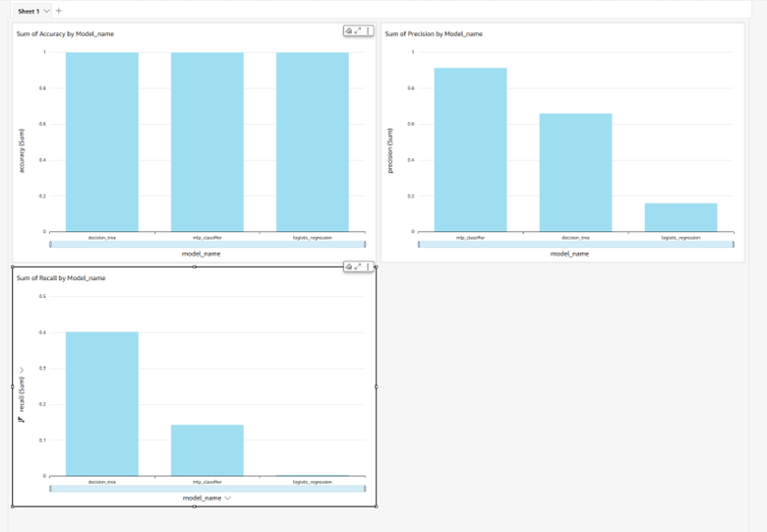Click sort icon beside recall (Sum) axis
This screenshot has height=532, width=767.
point(22,420)
